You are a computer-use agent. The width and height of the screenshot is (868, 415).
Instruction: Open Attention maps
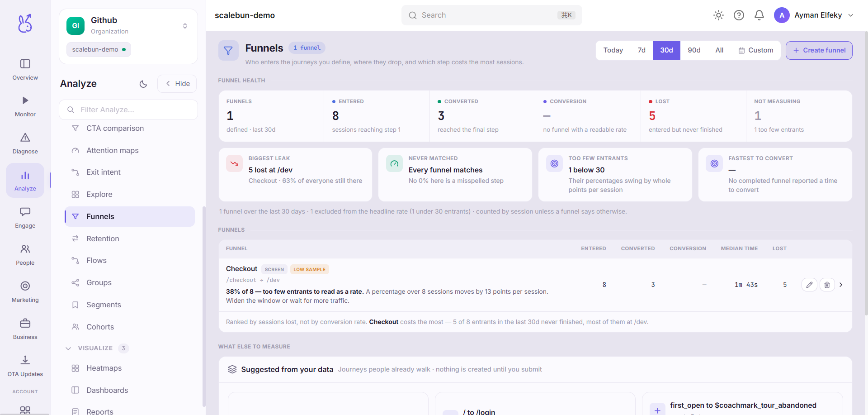coord(130,150)
